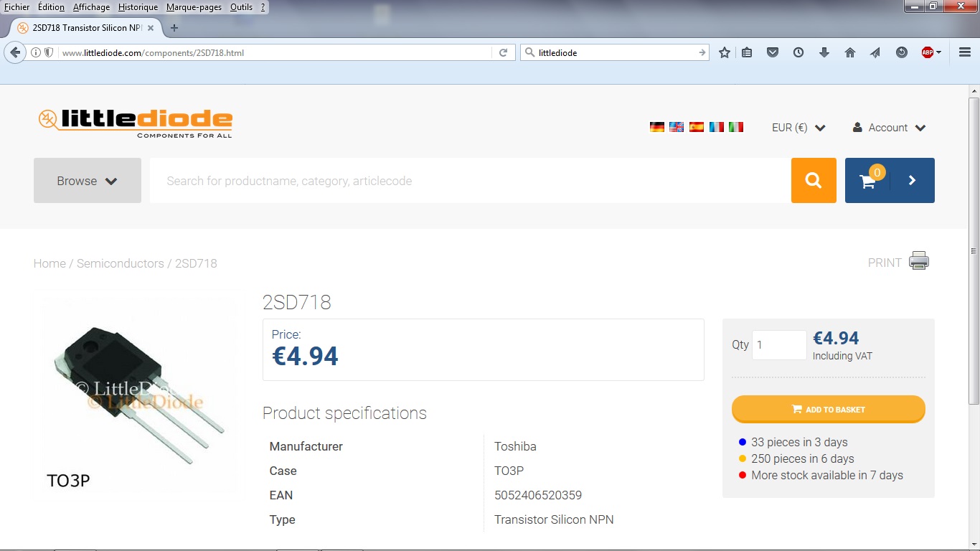This screenshot has height=551, width=980.
Task: Open Adblock Plus ABP icon
Action: [x=928, y=52]
